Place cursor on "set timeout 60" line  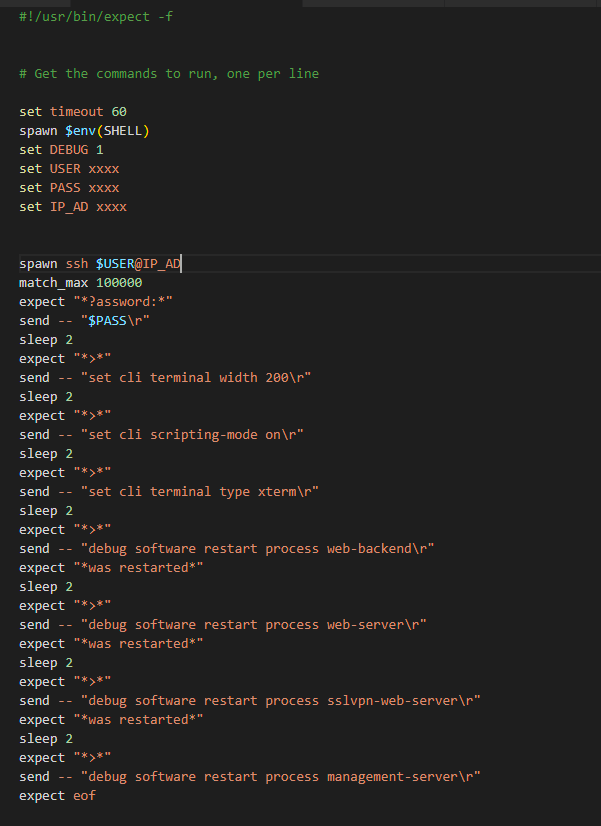pos(73,112)
